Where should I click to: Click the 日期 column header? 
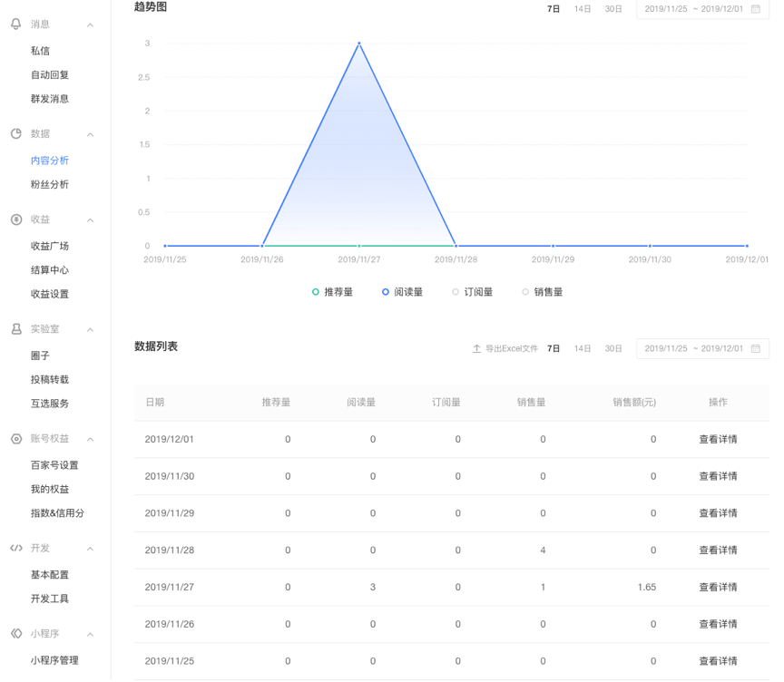[154, 402]
